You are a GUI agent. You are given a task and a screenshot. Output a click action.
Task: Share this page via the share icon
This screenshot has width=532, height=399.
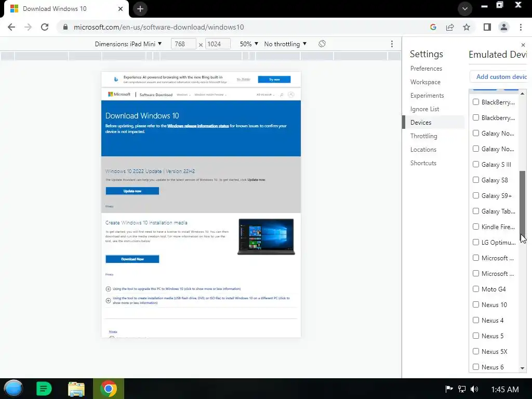(x=450, y=27)
